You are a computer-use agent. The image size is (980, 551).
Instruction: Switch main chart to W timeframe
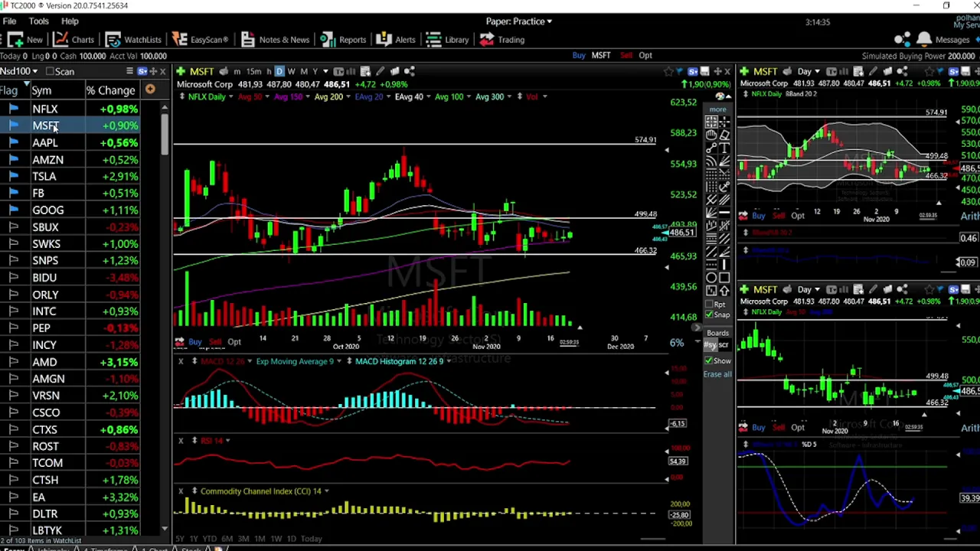click(x=291, y=71)
